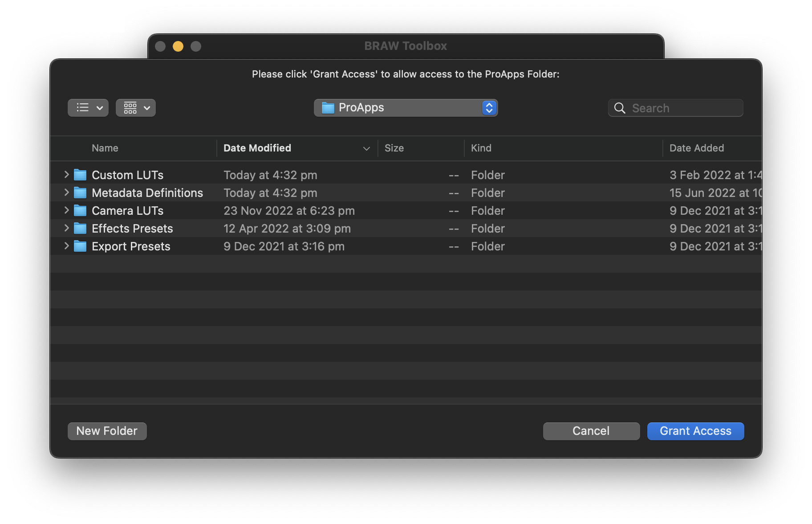This screenshot has height=524, width=812.
Task: Expand the Camera LUTs folder
Action: (66, 210)
